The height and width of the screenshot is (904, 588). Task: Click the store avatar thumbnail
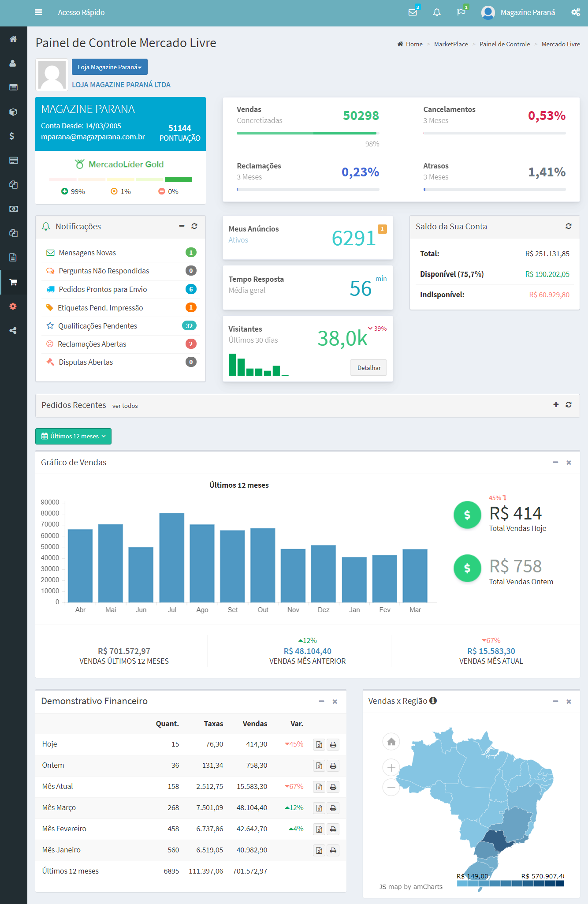coord(52,75)
